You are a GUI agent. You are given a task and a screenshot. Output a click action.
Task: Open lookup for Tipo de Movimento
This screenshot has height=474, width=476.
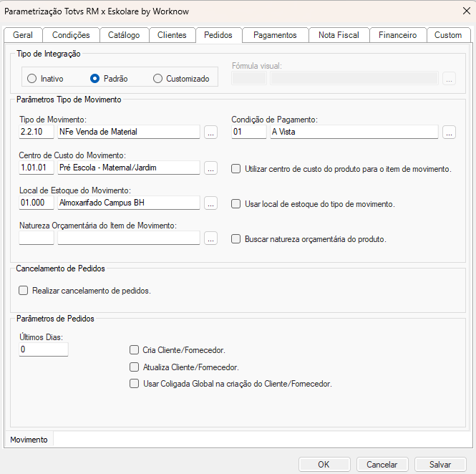(210, 132)
